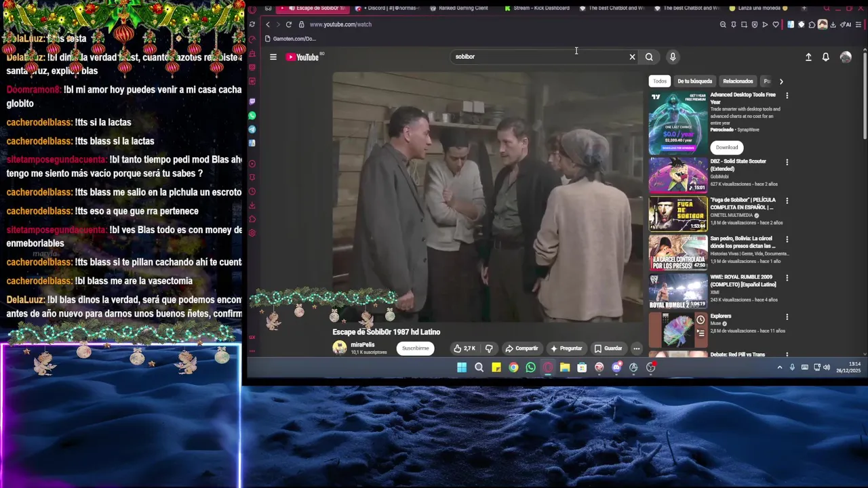Open File Explorer from the taskbar
The height and width of the screenshot is (488, 868).
point(565,367)
